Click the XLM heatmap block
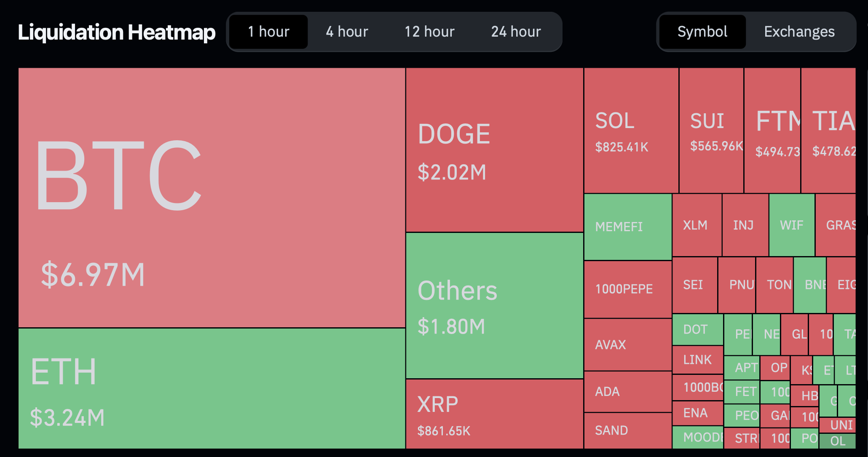The height and width of the screenshot is (457, 868). tap(697, 225)
